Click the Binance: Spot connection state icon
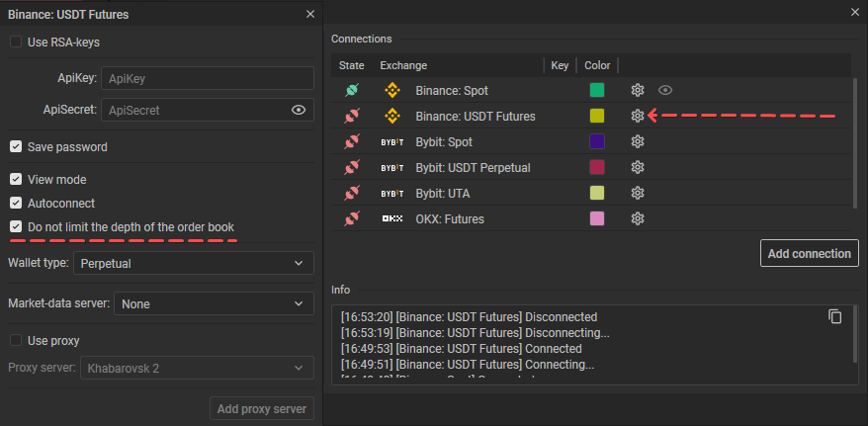Viewport: 868px width, 426px height. (350, 90)
